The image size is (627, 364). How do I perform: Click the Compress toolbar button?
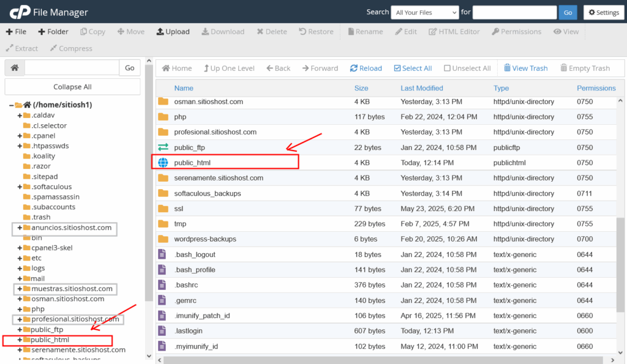point(71,48)
